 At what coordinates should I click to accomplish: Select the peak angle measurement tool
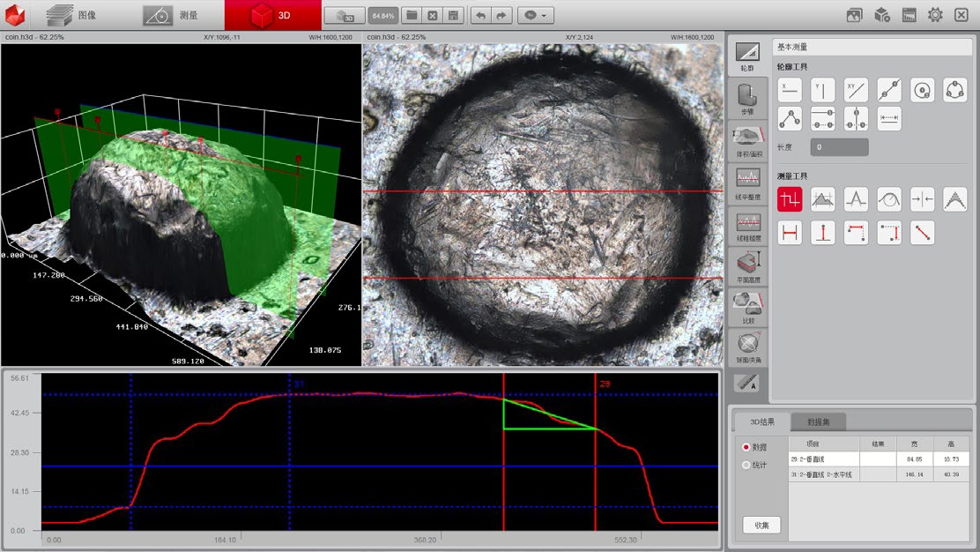[955, 200]
